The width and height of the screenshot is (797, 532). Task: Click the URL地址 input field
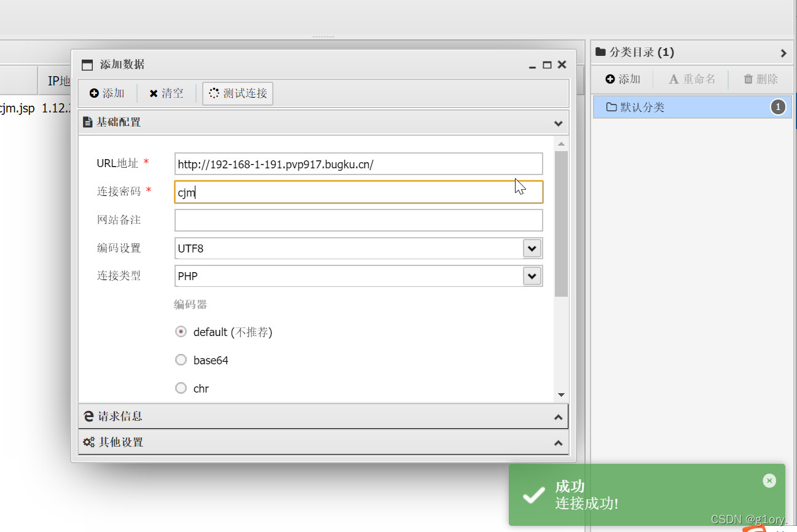click(359, 164)
